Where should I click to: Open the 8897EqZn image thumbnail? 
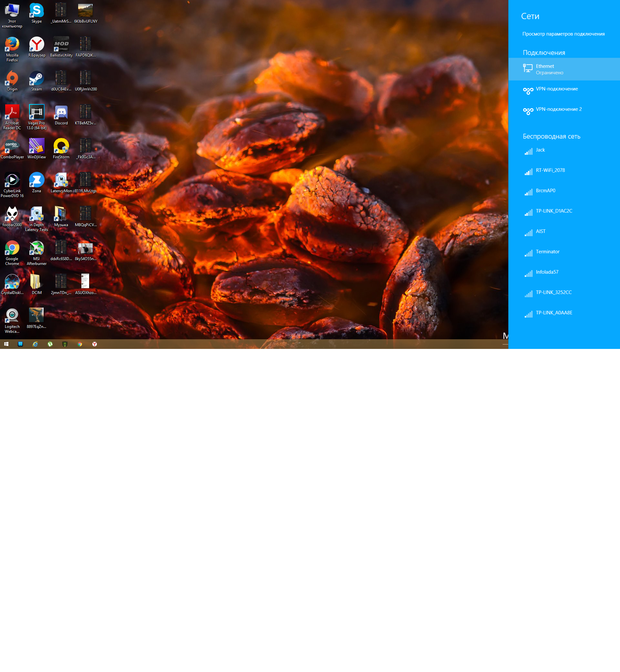click(36, 316)
